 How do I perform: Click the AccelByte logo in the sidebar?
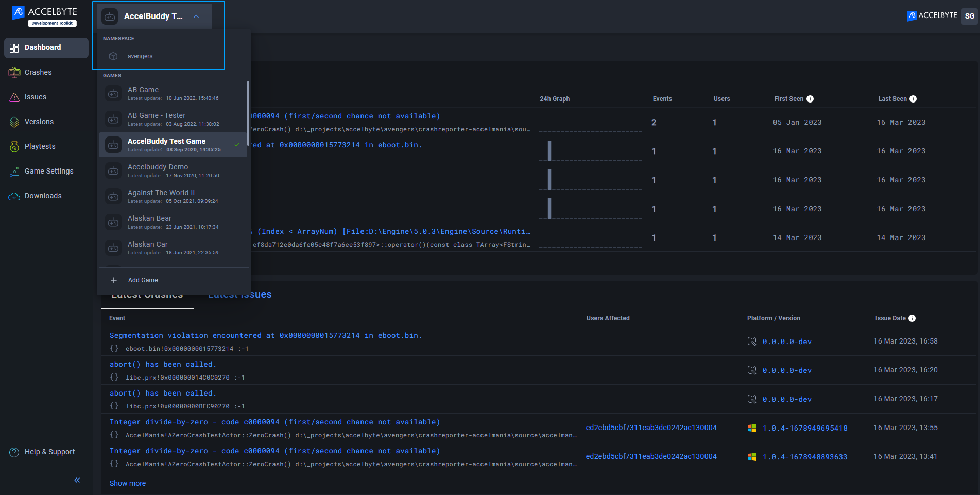[x=44, y=16]
